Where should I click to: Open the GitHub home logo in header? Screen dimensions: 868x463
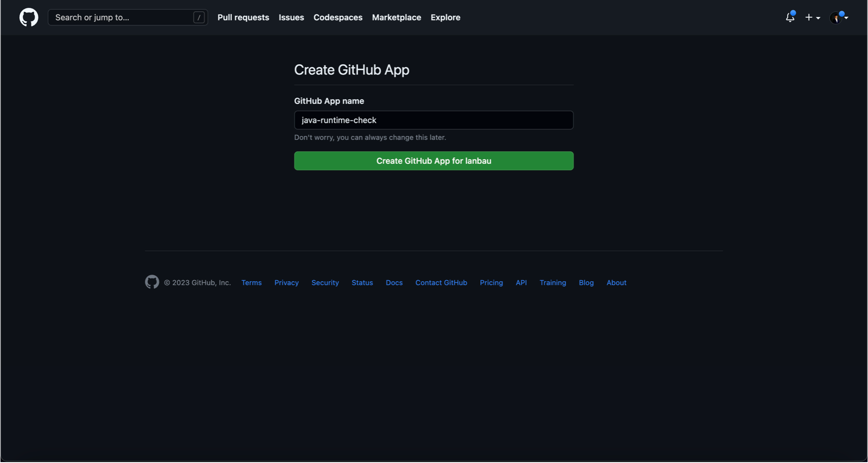click(x=29, y=17)
